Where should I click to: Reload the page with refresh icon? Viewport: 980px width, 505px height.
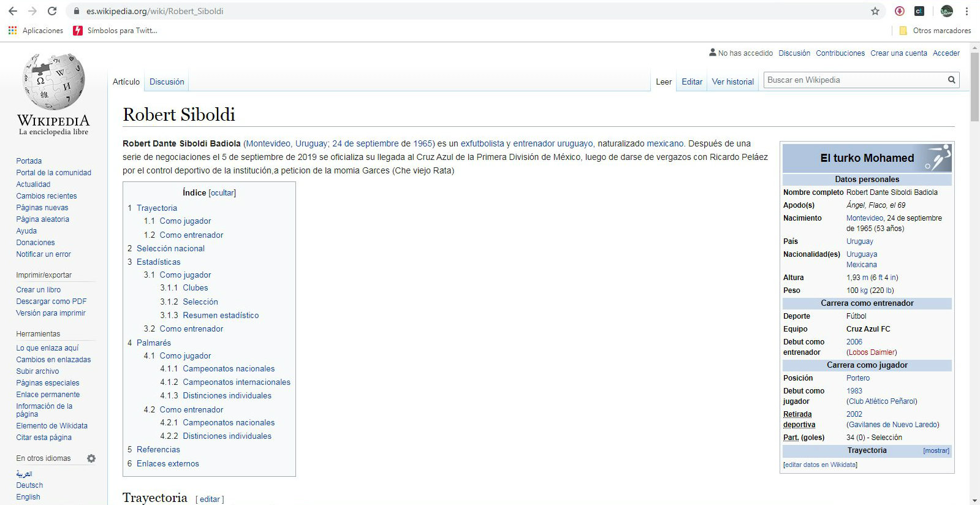coord(52,11)
